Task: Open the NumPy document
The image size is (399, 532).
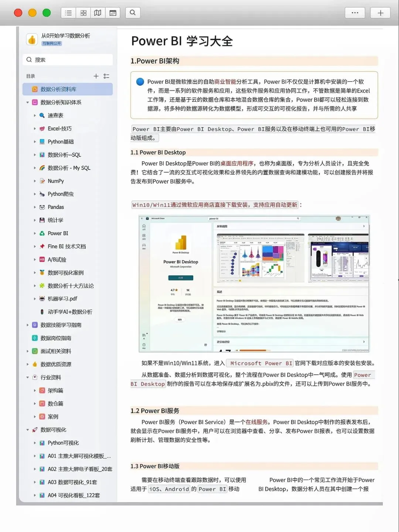Action: 56,181
